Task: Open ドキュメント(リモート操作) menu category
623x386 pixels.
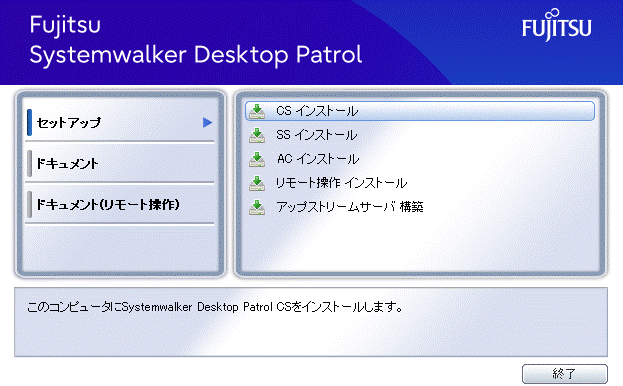Action: [x=120, y=205]
